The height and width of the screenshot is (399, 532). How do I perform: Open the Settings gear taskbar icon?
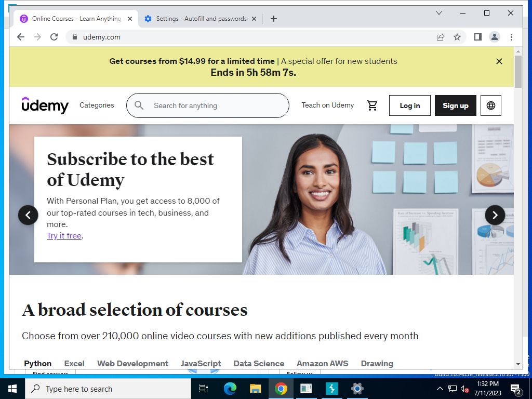(x=357, y=389)
